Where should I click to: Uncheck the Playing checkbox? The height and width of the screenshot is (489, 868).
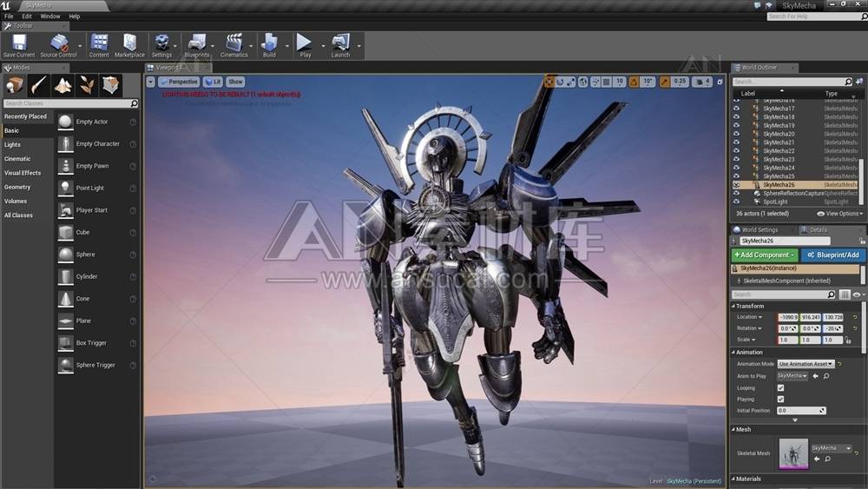pos(780,400)
